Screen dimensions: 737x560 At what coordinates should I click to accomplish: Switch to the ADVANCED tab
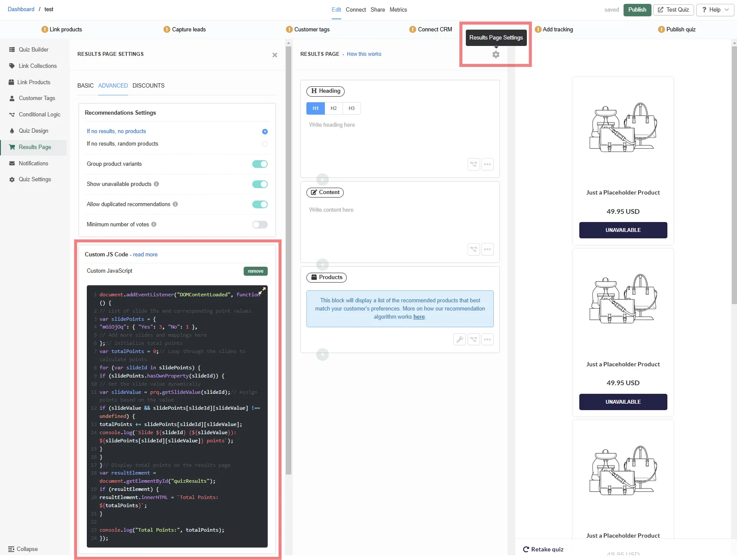click(x=113, y=85)
